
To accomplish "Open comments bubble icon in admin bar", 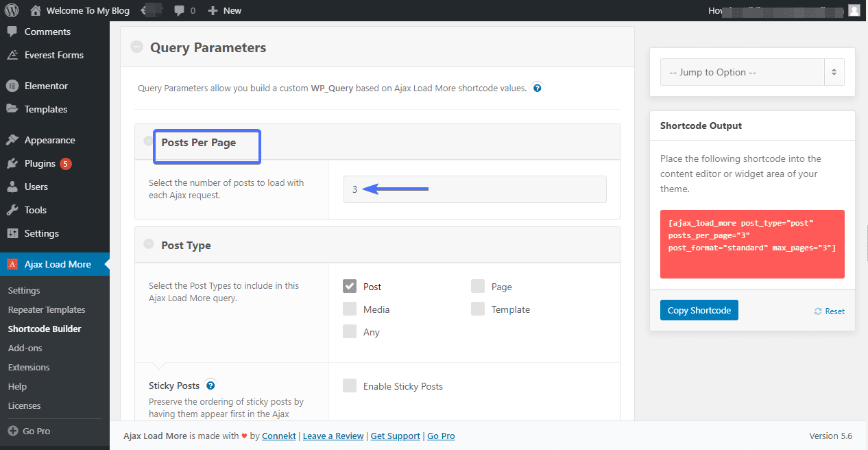I will pos(180,10).
